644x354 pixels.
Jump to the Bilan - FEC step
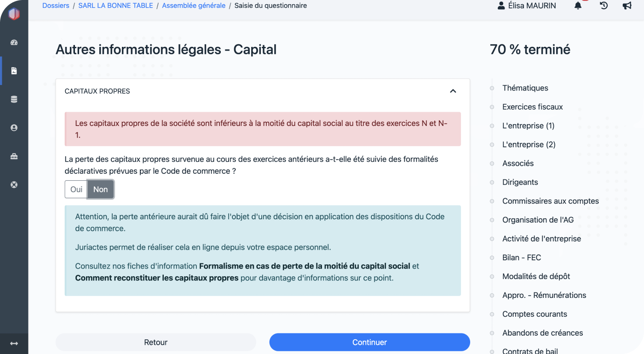[x=522, y=257]
